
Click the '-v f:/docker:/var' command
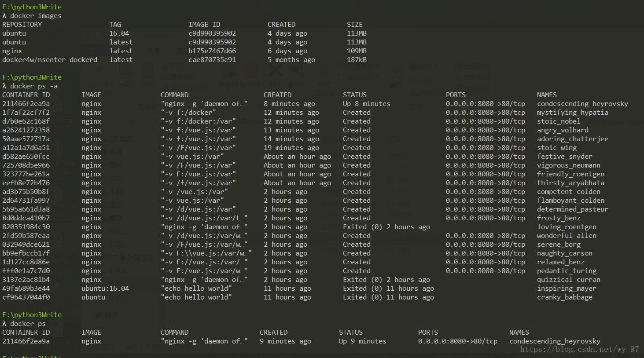click(x=198, y=121)
